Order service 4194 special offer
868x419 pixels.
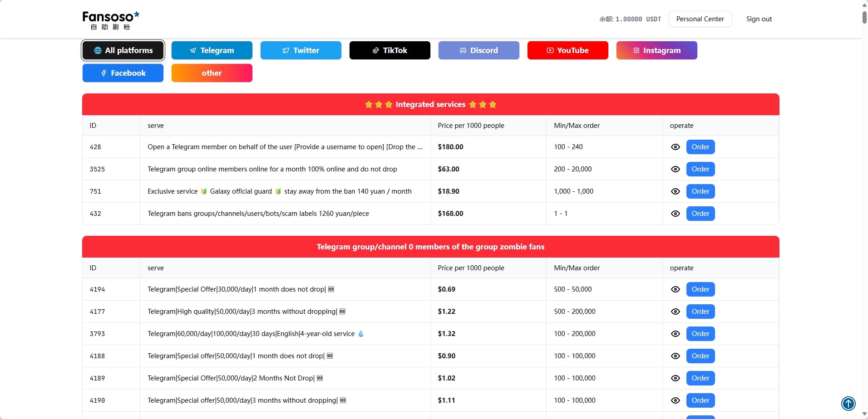pos(700,289)
